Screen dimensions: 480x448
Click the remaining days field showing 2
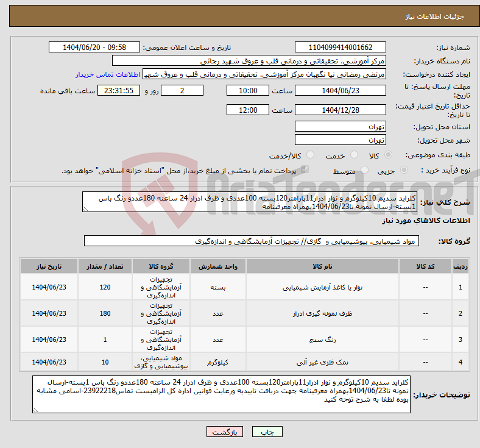click(182, 91)
